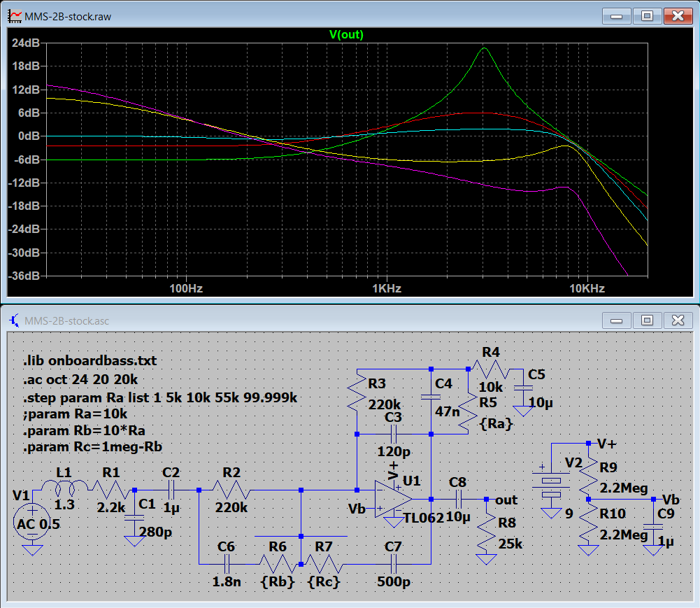
Task: Click the C2 1µ capacitor symbol
Action: point(172,490)
